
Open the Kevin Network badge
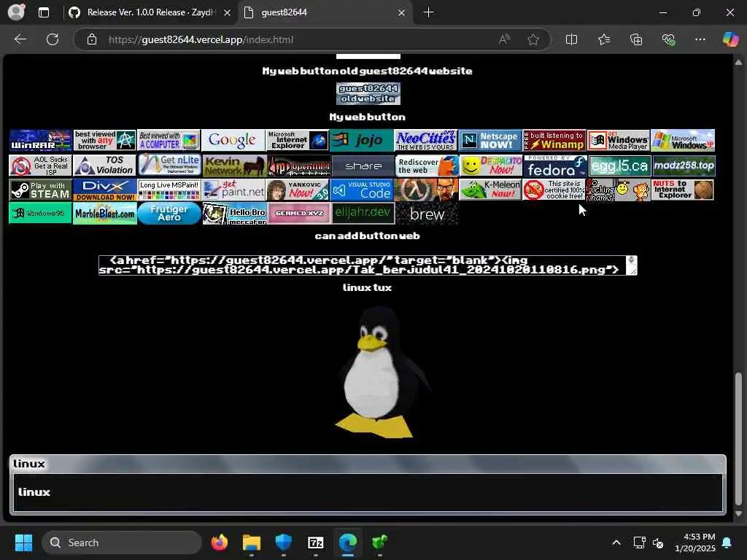click(233, 166)
